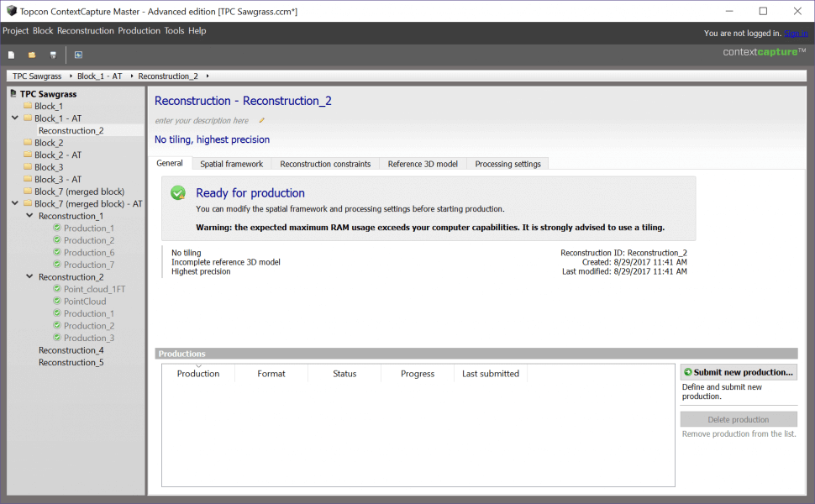Click the New project toolbar icon
The image size is (815, 504).
tap(12, 55)
